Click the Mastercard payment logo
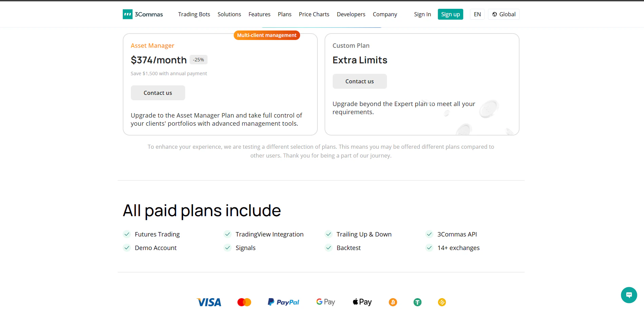 pyautogui.click(x=244, y=302)
